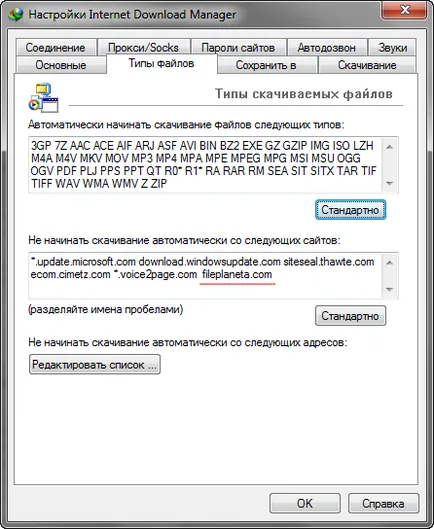
Task: Close the settings dialog window
Action: 405,10
